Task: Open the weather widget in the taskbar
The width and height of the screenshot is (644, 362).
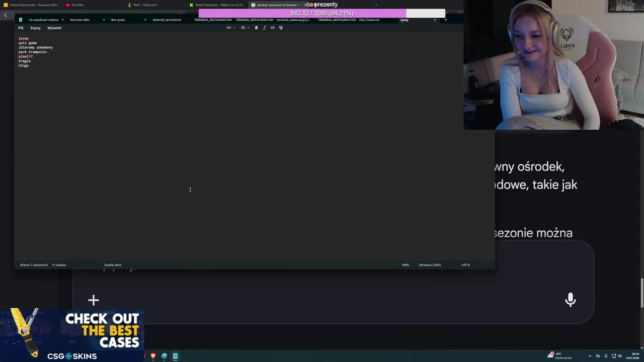Action: tap(560, 356)
